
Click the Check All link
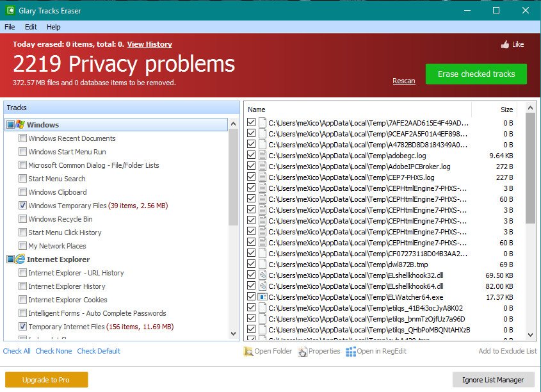(x=17, y=351)
